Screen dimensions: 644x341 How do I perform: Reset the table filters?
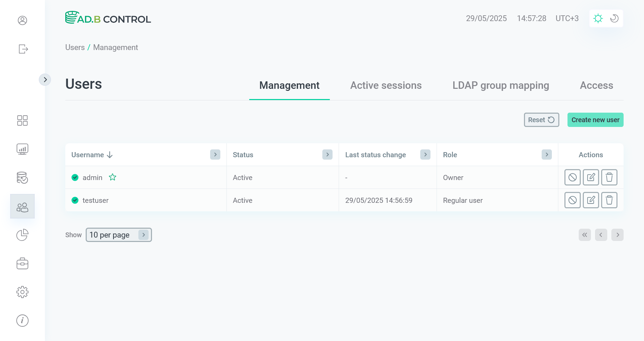click(x=541, y=120)
